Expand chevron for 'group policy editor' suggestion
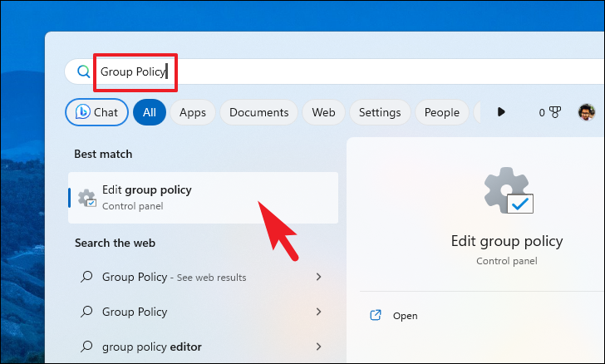The height and width of the screenshot is (364, 605). 319,347
